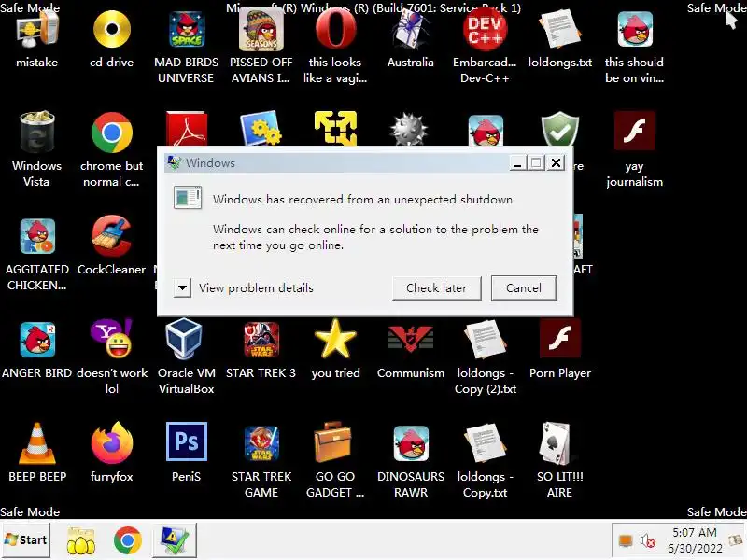This screenshot has height=560, width=747.
Task: Open the 'Australia' spider solitaire icon
Action: coord(411,30)
